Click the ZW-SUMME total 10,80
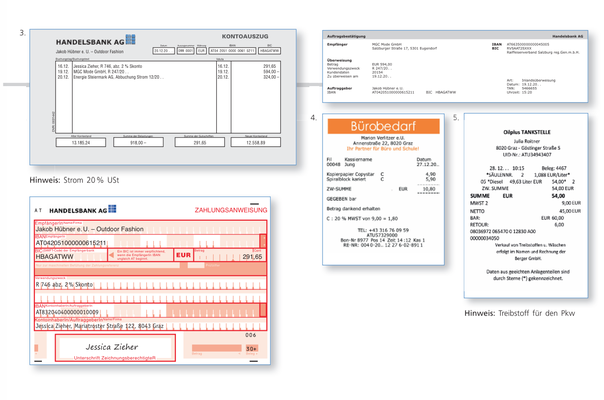Viewport: 604px width, 400px height. tap(429, 189)
